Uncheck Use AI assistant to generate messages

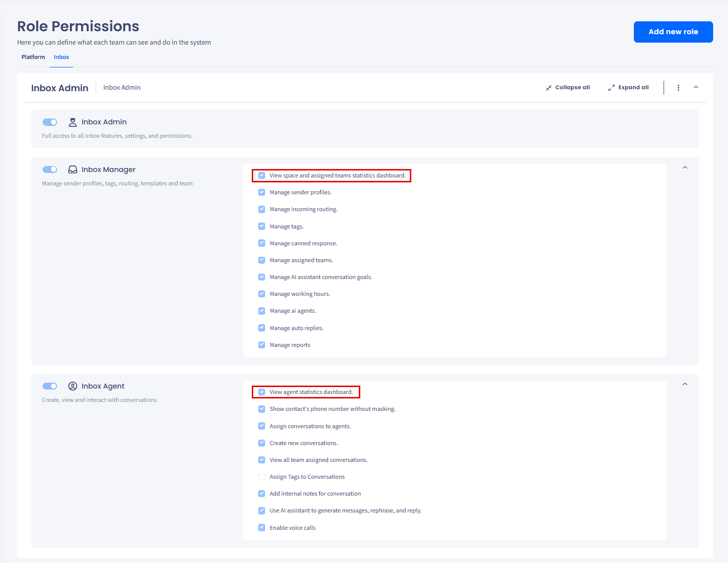262,510
